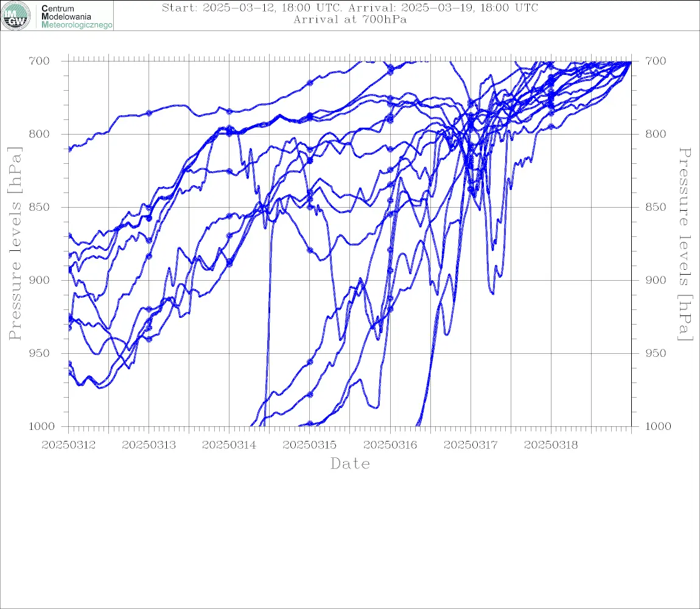The image size is (700, 609).
Task: Click the right axis 850 label
Action: [x=656, y=207]
